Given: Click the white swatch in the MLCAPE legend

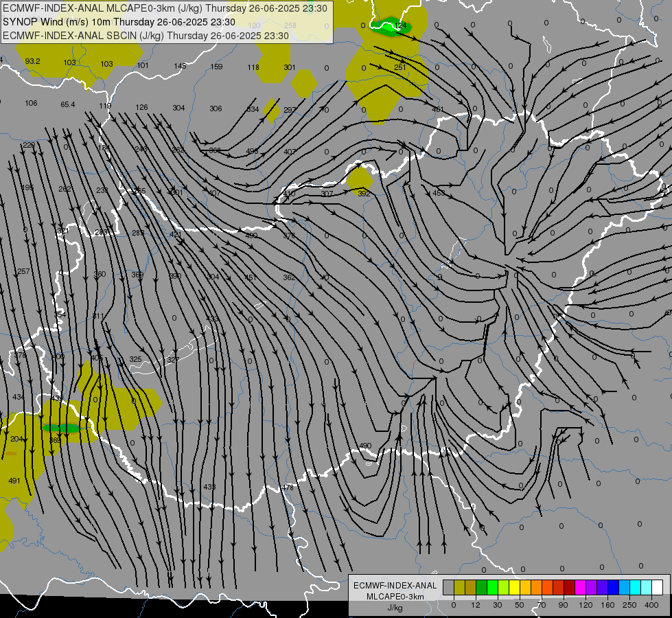Looking at the screenshot, I should 658,587.
